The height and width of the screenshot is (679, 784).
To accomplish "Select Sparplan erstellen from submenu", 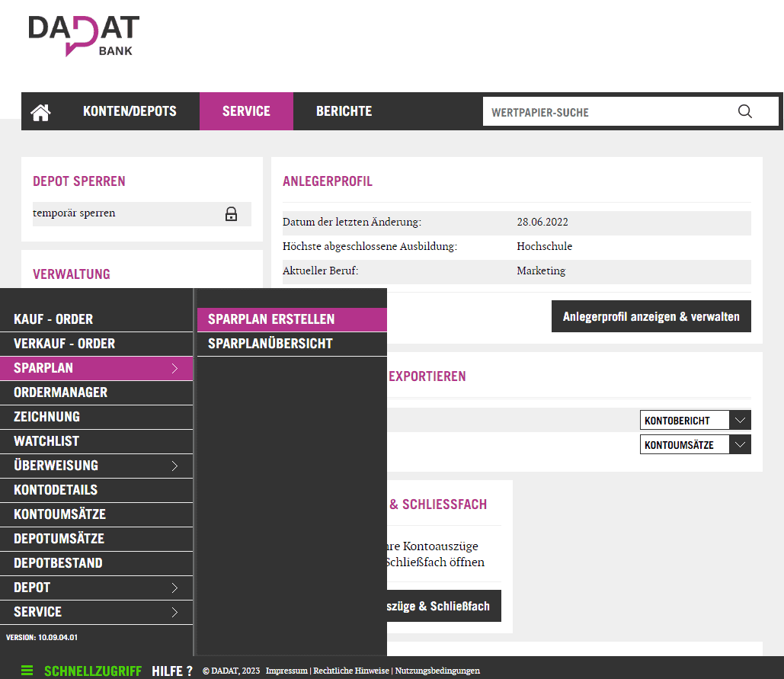I will coord(271,319).
